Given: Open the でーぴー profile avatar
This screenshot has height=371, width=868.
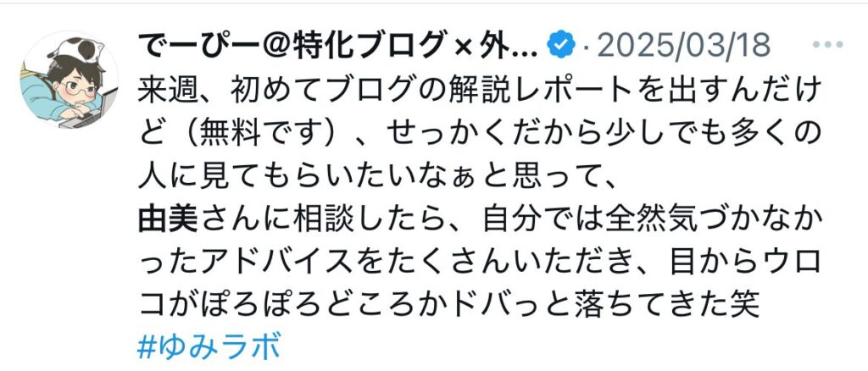Looking at the screenshot, I should (69, 80).
